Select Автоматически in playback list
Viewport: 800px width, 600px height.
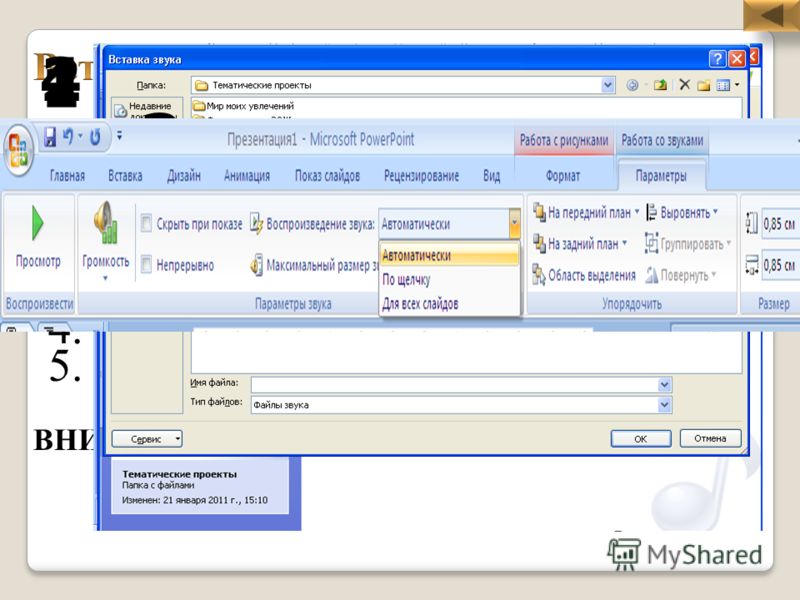click(x=448, y=255)
